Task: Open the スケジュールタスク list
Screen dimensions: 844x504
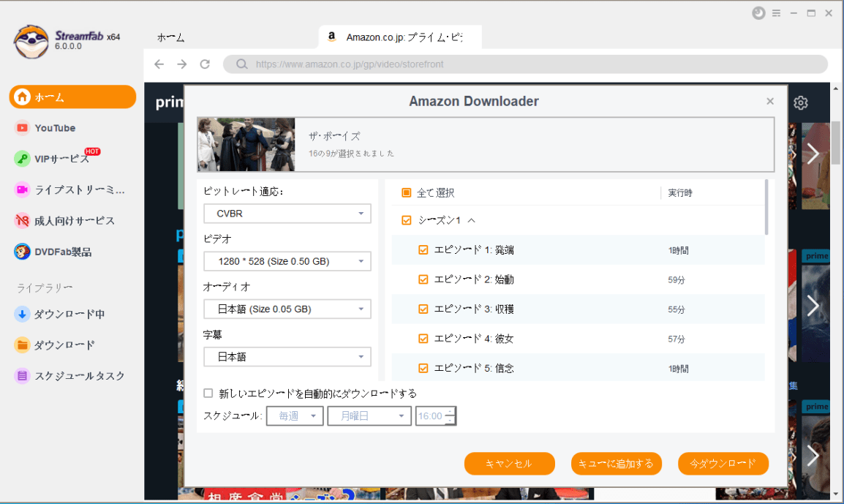Action: [79, 376]
